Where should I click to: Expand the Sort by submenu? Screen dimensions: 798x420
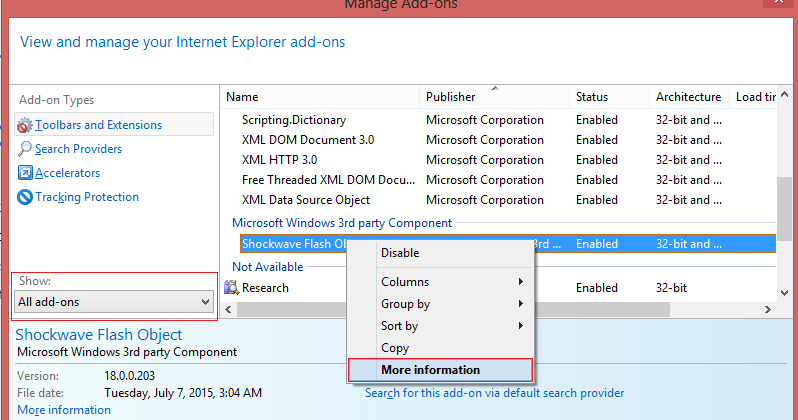pyautogui.click(x=440, y=326)
